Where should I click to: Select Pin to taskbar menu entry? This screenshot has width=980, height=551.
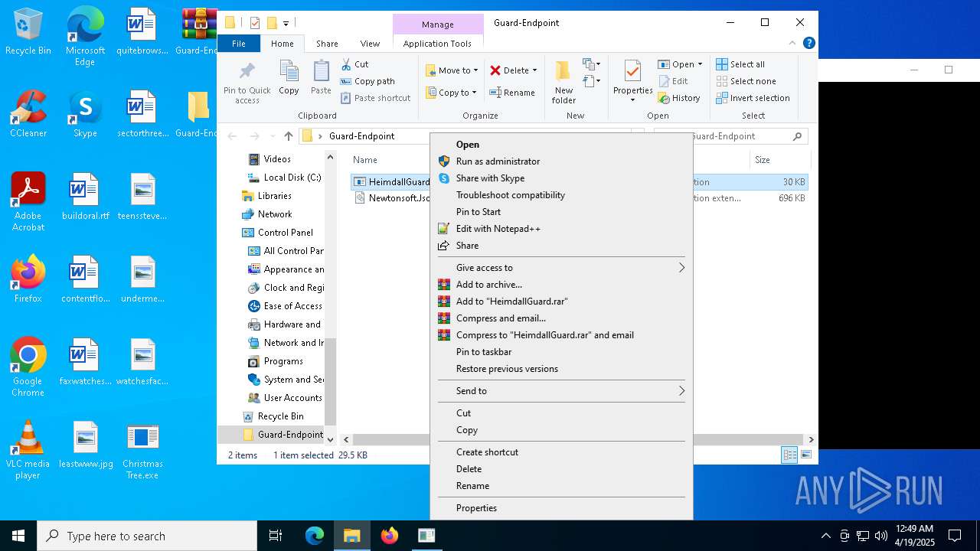click(562, 352)
